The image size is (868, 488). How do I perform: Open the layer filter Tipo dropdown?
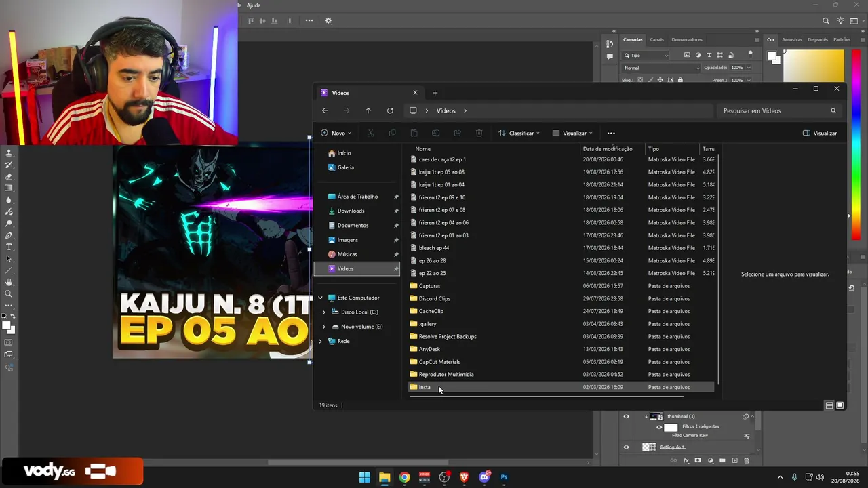pyautogui.click(x=646, y=55)
